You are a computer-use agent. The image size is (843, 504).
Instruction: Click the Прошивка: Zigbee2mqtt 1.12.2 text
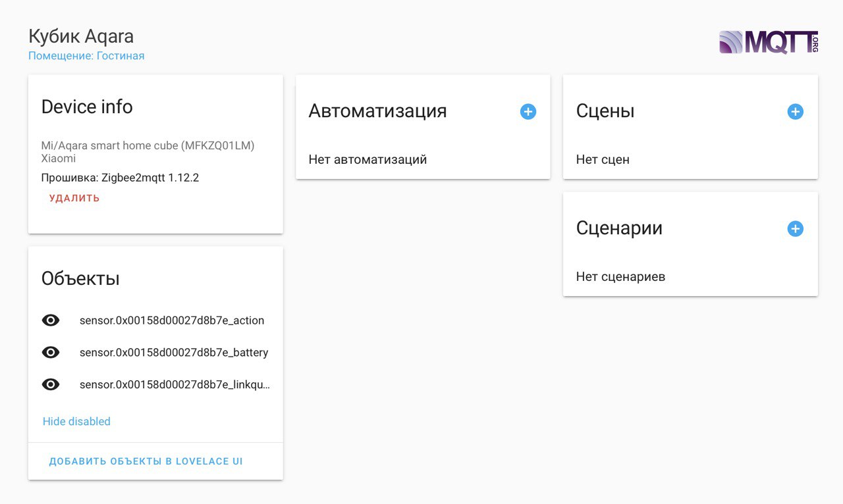click(x=120, y=178)
